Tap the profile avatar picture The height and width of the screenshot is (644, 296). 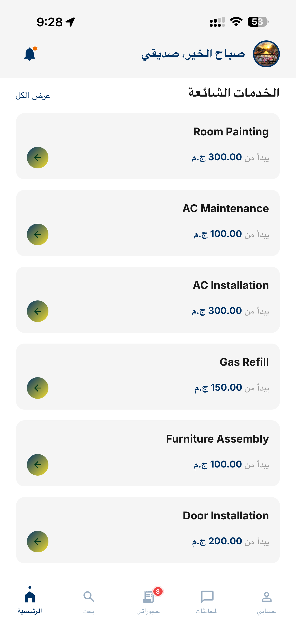(266, 54)
